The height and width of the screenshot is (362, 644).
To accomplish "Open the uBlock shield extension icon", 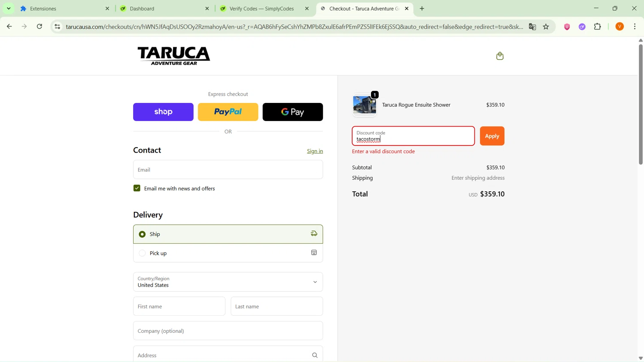I will coord(567,27).
